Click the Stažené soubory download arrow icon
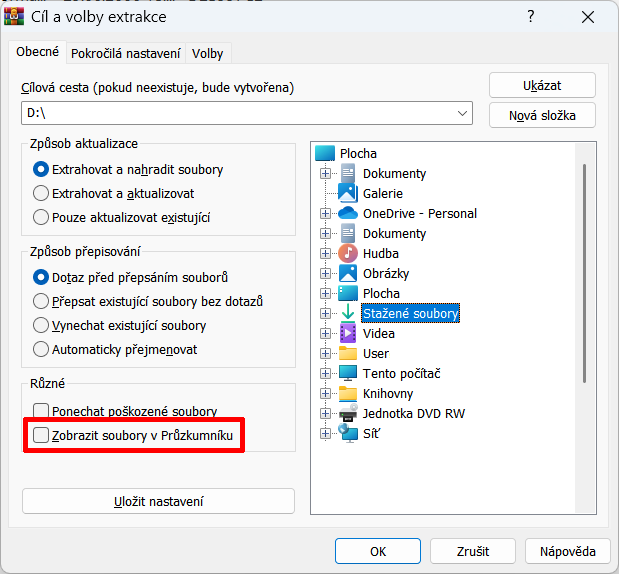 pyautogui.click(x=348, y=313)
